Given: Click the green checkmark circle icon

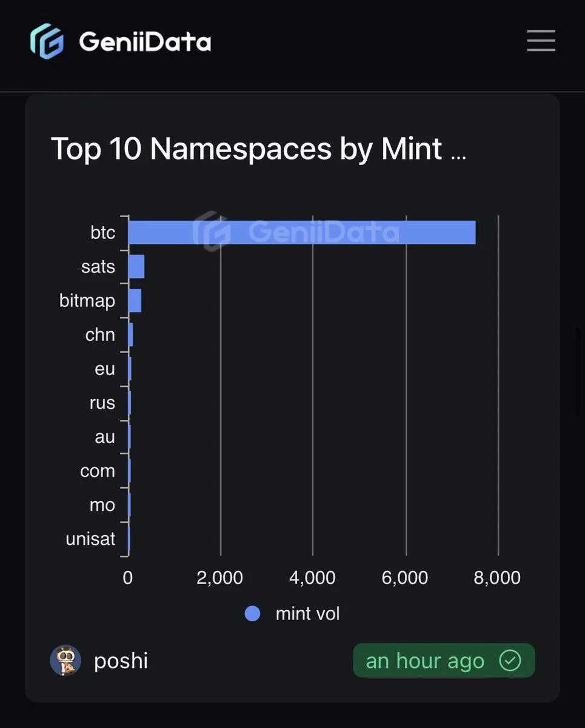Looking at the screenshot, I should click(x=510, y=661).
